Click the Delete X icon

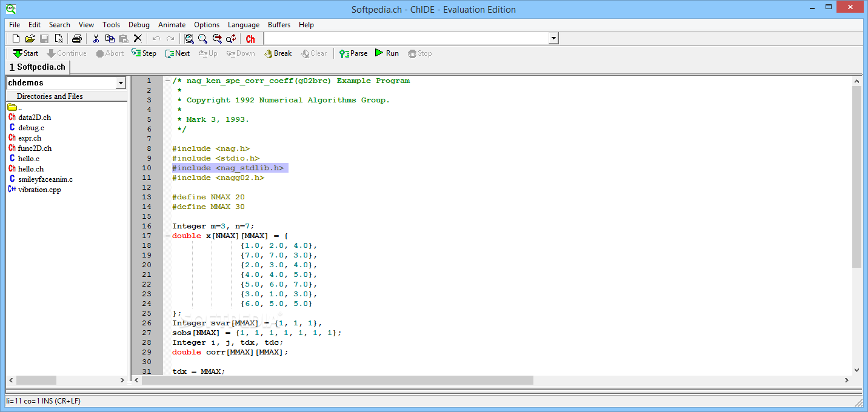pyautogui.click(x=138, y=39)
